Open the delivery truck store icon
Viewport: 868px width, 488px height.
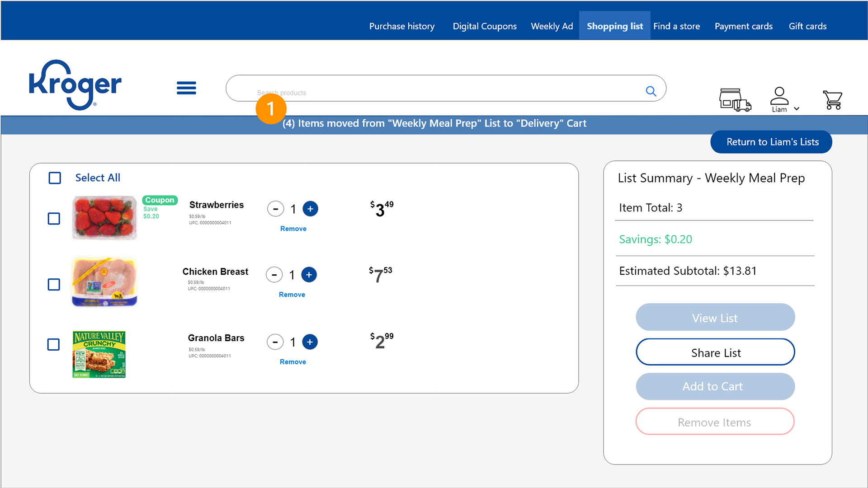735,99
